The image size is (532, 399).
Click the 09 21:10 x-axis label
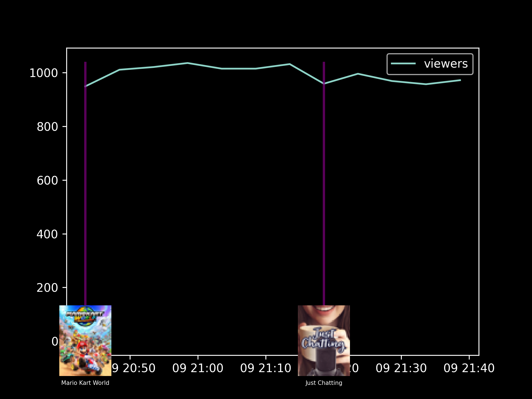[x=265, y=368]
